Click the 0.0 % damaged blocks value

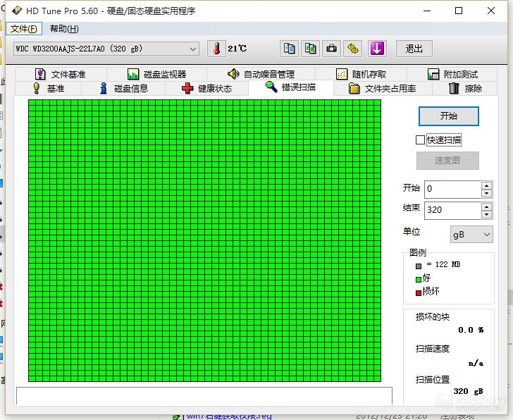point(471,330)
